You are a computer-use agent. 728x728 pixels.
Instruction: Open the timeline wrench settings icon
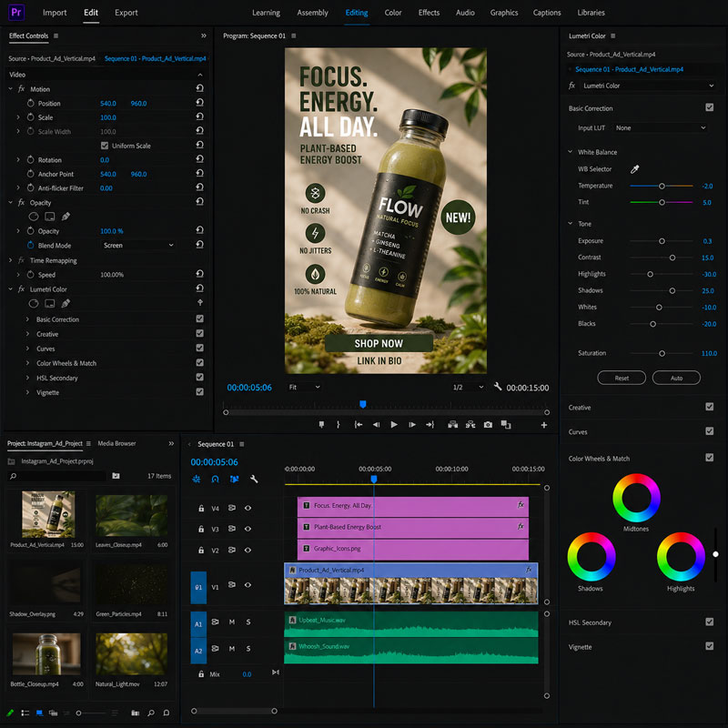click(254, 479)
